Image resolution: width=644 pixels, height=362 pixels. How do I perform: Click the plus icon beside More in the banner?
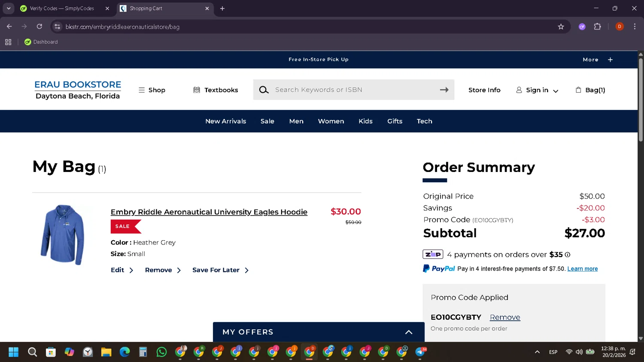[x=610, y=60]
